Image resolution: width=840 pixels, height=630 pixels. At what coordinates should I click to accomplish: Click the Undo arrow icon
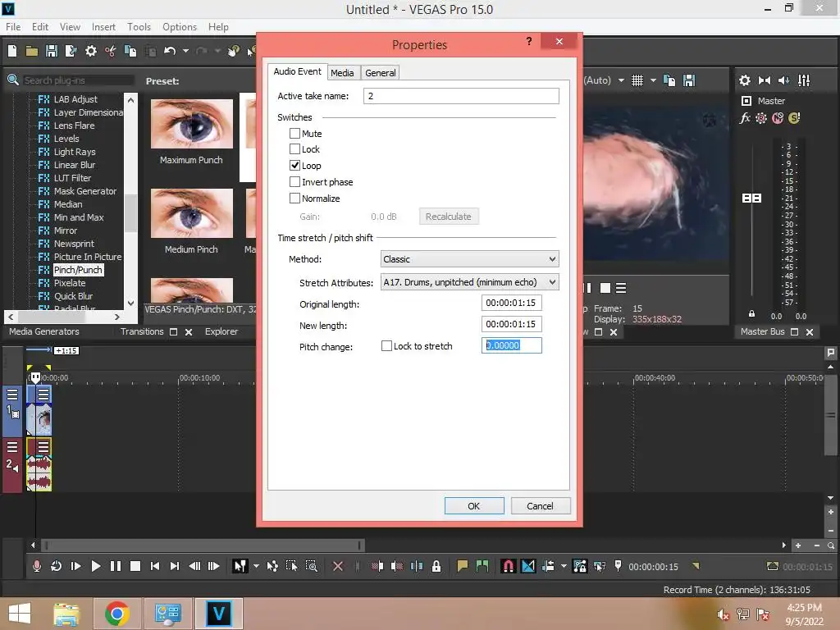click(x=170, y=51)
